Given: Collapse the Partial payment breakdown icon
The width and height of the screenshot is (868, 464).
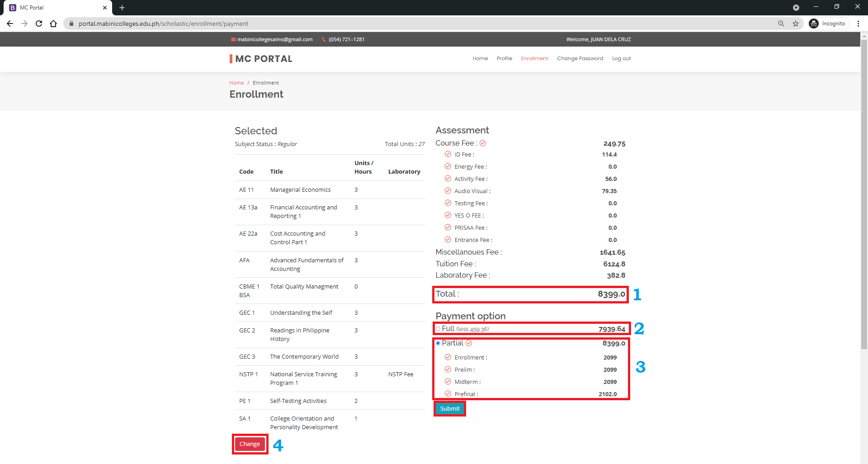Looking at the screenshot, I should click(469, 343).
